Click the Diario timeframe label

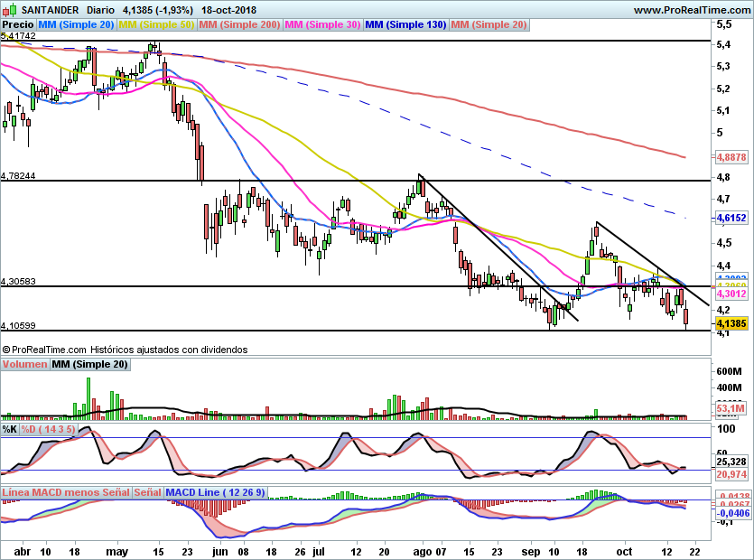[x=100, y=10]
